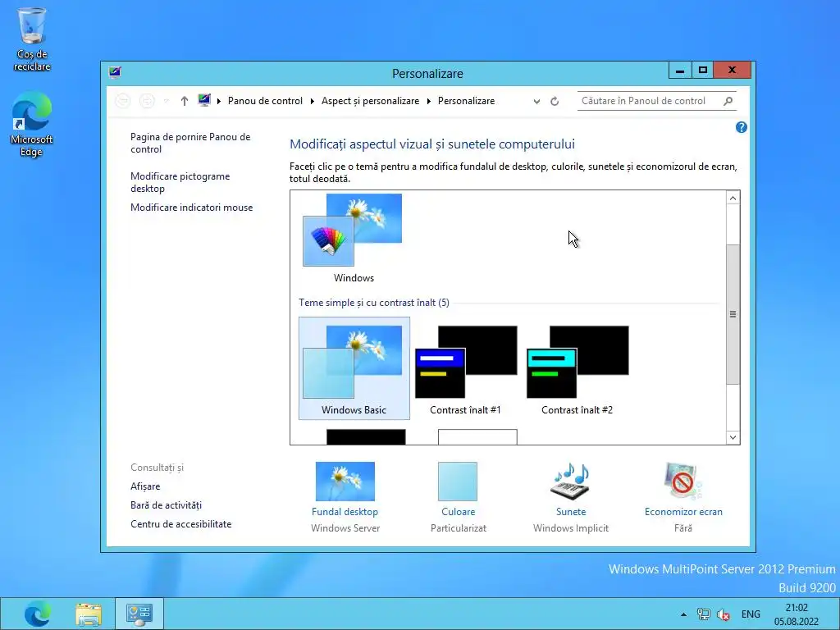Screen dimensions: 840x630
Task: Click the Forward navigation arrow
Action: click(x=147, y=101)
